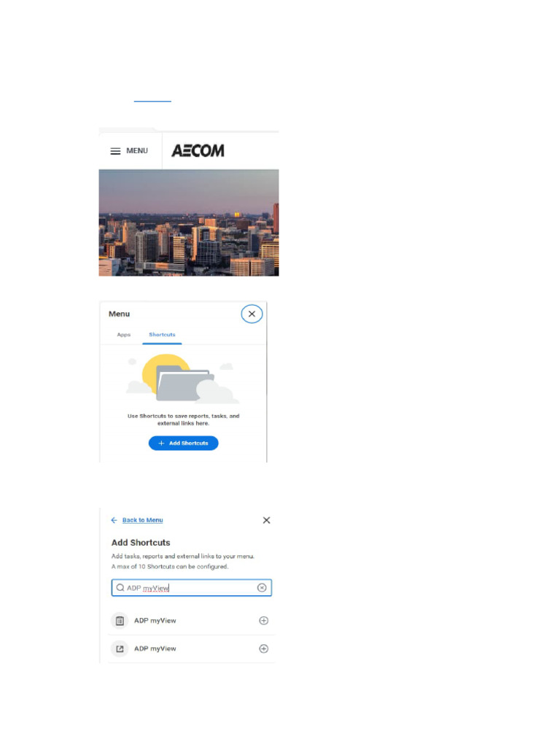Focus the ADP myView search field

pos(192,588)
